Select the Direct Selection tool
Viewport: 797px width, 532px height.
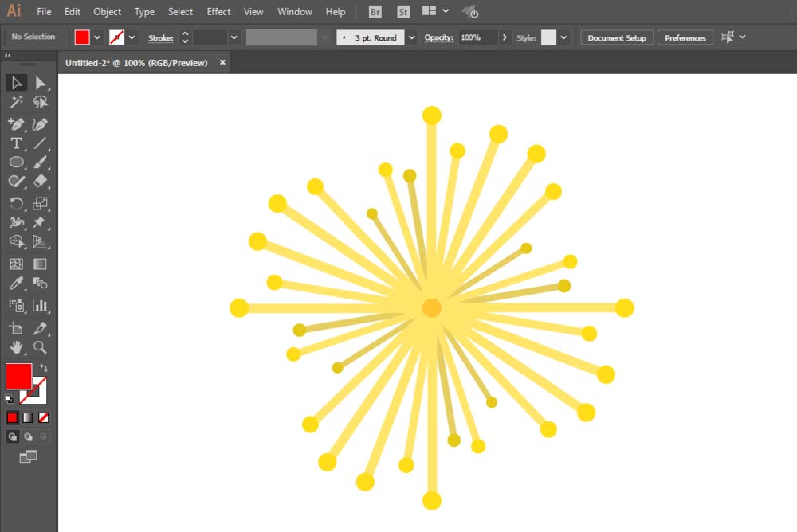(x=40, y=83)
